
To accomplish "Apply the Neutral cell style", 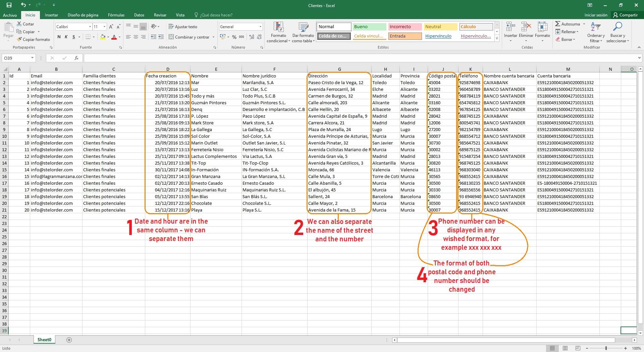I will tap(440, 27).
